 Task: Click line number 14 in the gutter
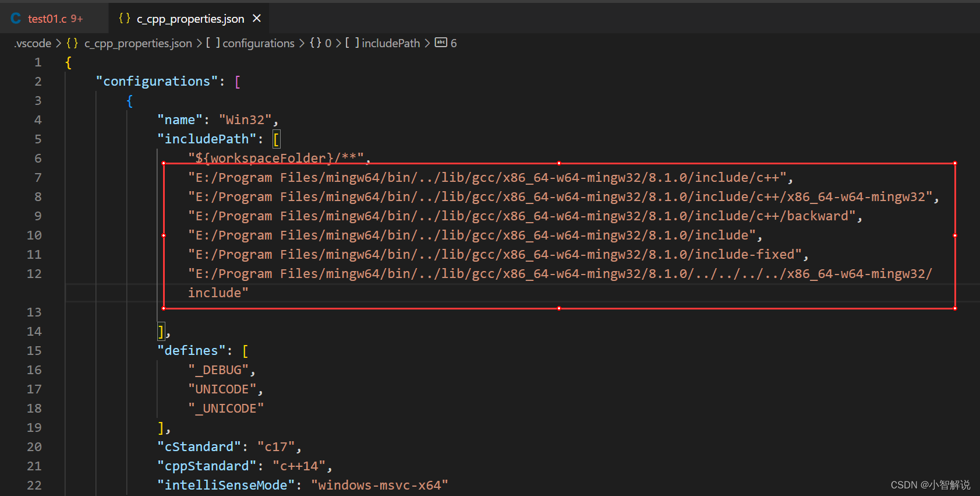[x=34, y=332]
